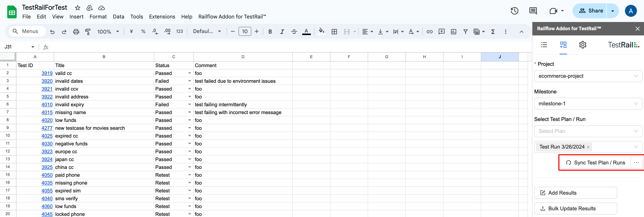Apply strikethrough formatting
644x217 pixels.
(x=294, y=32)
